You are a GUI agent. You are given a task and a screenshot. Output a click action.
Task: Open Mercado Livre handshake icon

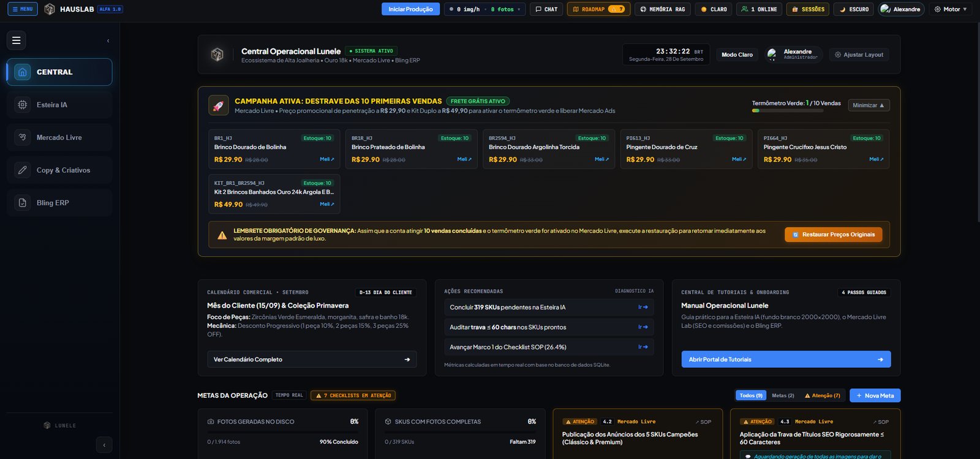point(23,137)
